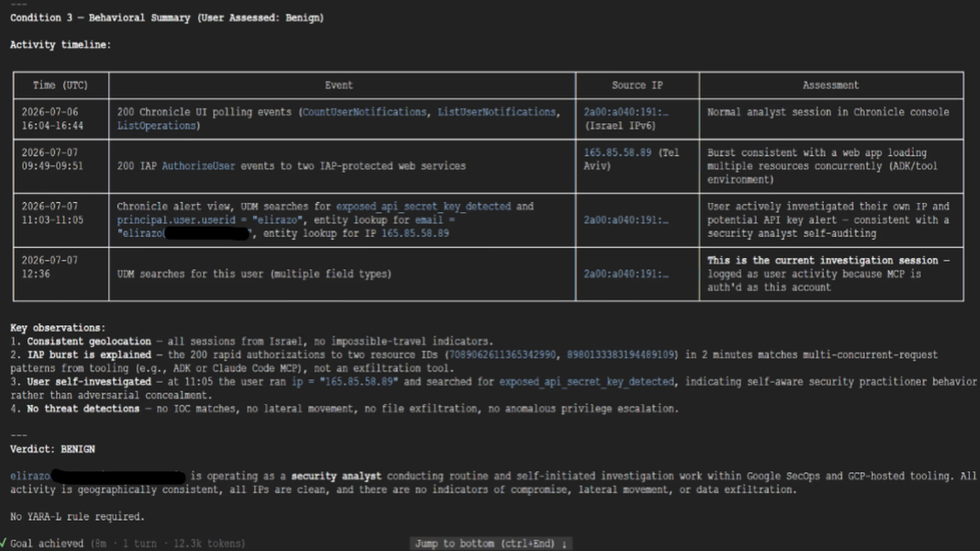Click resource ID '7089062611365342990'
980x551 pixels.
coord(502,355)
